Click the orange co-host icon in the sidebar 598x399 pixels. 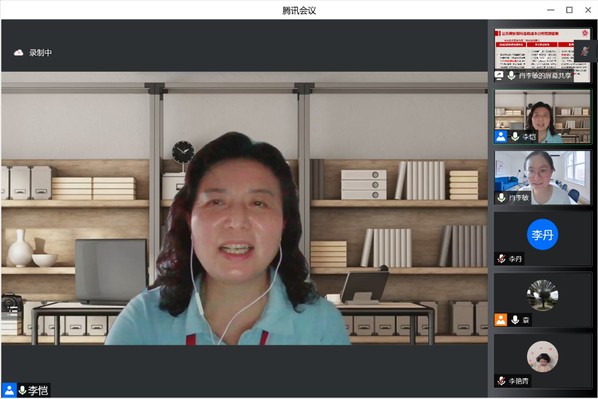[x=501, y=320]
